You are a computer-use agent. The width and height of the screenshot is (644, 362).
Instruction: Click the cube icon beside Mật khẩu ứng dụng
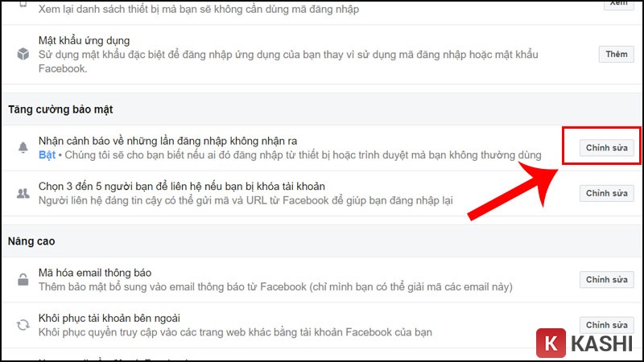[22, 54]
